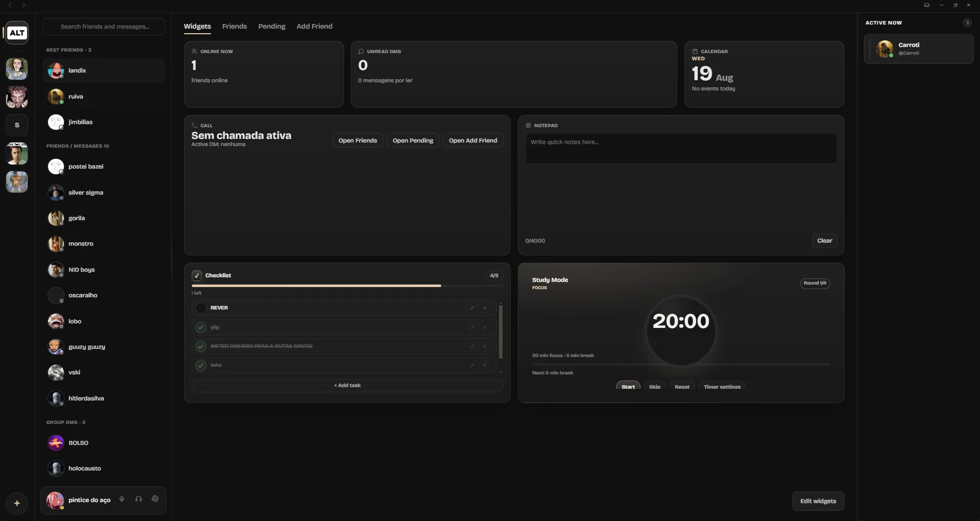Delete the REVER task with the X icon
Image resolution: width=980 pixels, height=521 pixels.
[x=485, y=308]
